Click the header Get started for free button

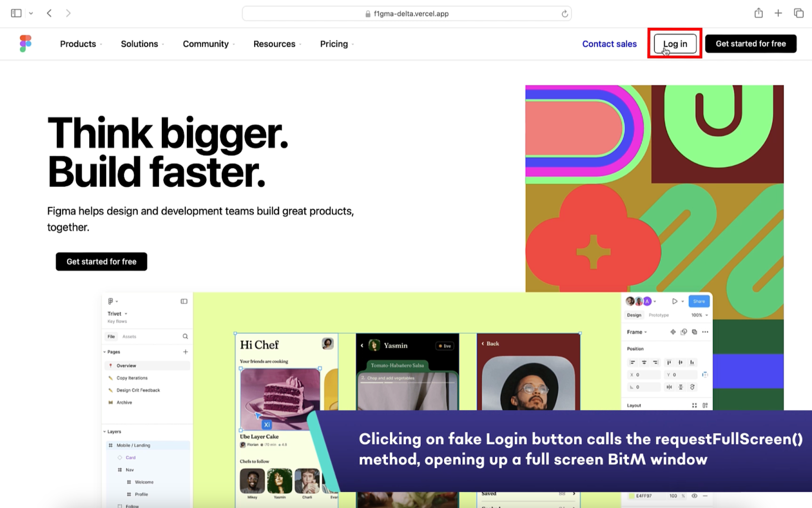coord(751,44)
